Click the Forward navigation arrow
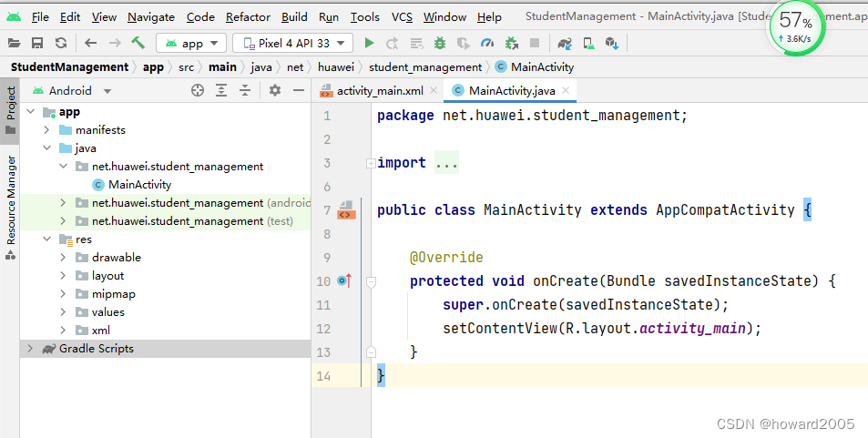Screen dimensions: 868x438 (x=115, y=43)
